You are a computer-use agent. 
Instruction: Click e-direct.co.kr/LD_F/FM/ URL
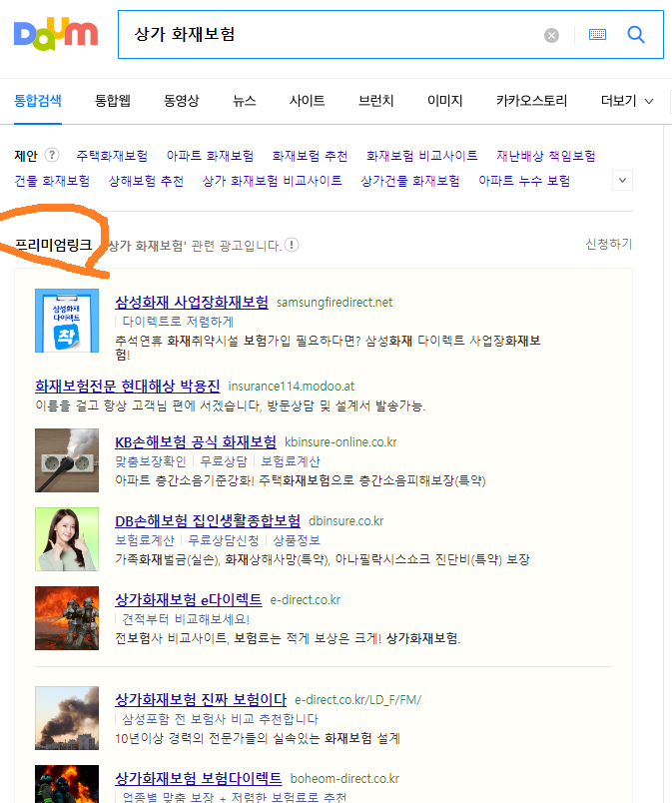click(357, 700)
